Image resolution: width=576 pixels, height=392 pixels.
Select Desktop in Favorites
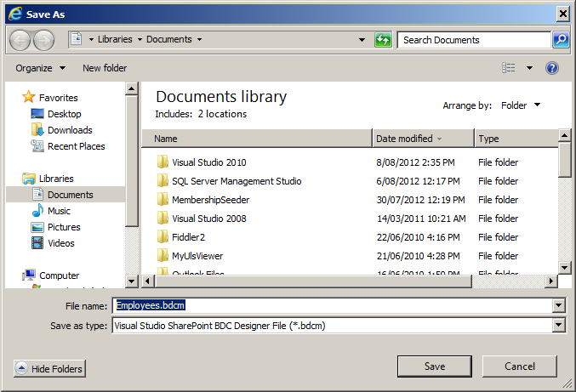[x=64, y=114]
